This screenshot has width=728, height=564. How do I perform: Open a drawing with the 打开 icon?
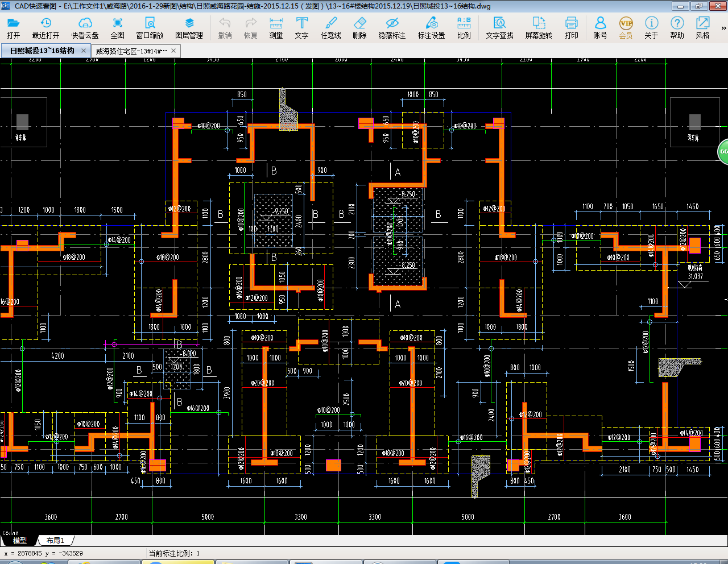pos(14,28)
